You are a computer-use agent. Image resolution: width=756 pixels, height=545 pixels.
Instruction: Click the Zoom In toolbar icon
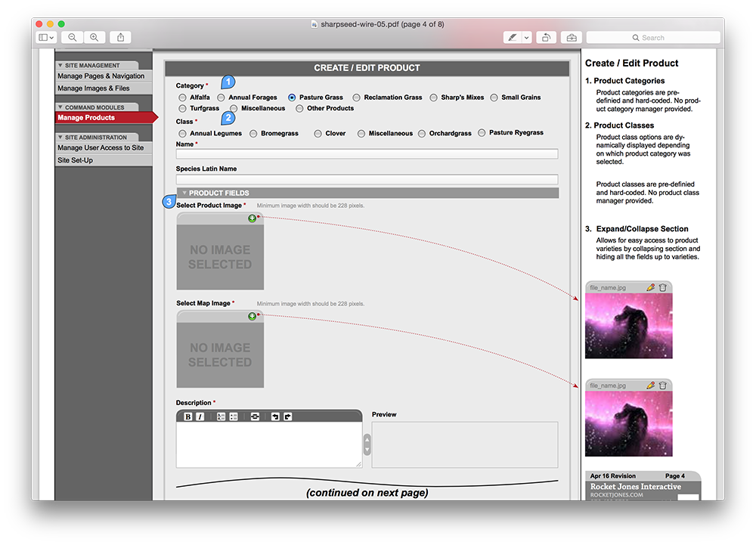click(94, 37)
